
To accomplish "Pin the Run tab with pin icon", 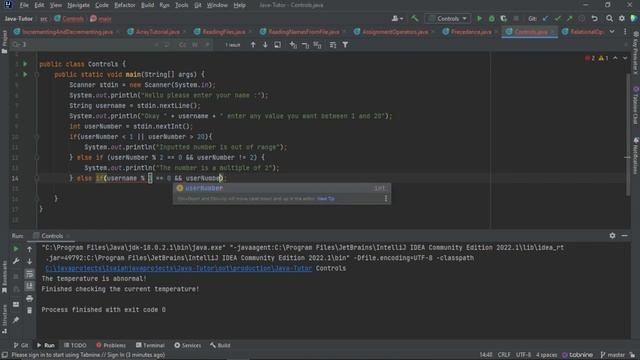I will pos(16,320).
